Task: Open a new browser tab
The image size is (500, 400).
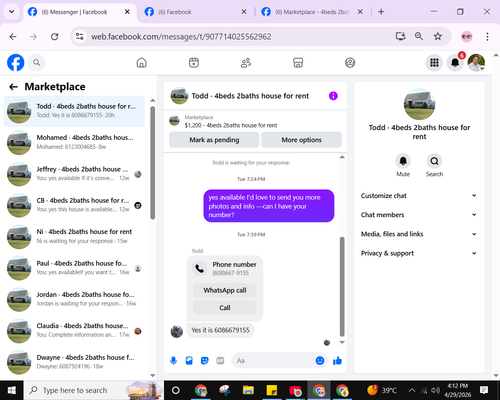Action: click(x=381, y=12)
